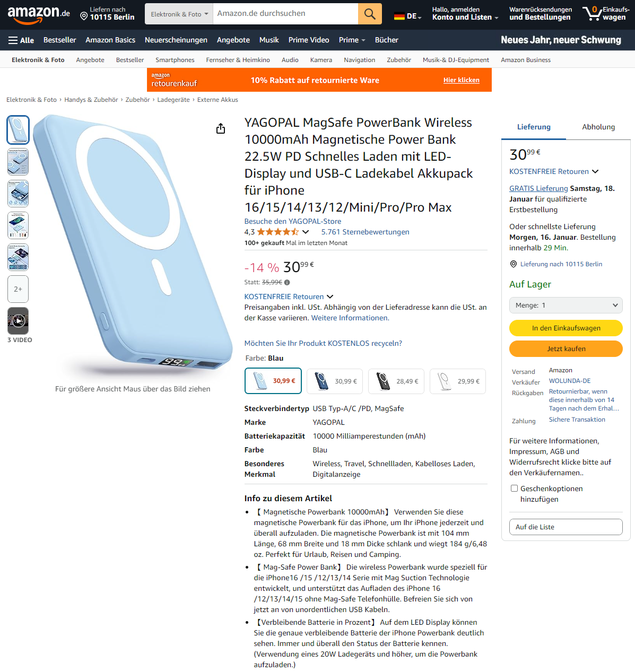635x672 pixels.
Task: Click the Amazon.de durchsuchen search field
Action: point(285,14)
